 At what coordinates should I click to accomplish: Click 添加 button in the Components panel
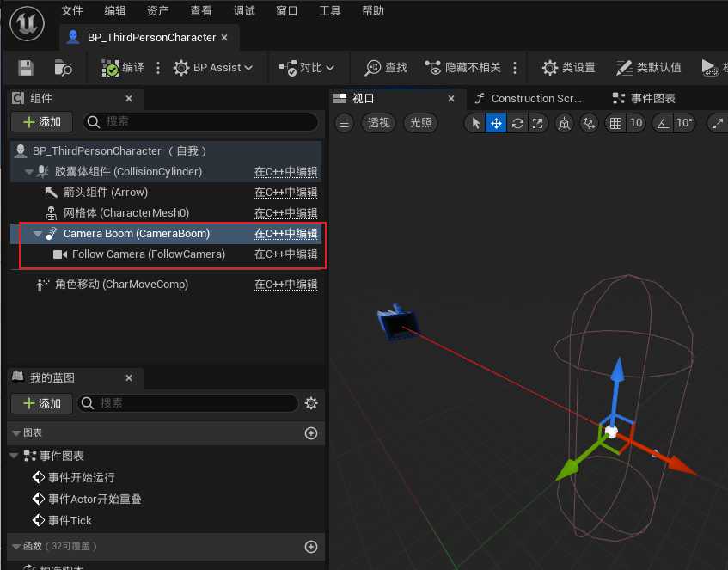[x=41, y=122]
